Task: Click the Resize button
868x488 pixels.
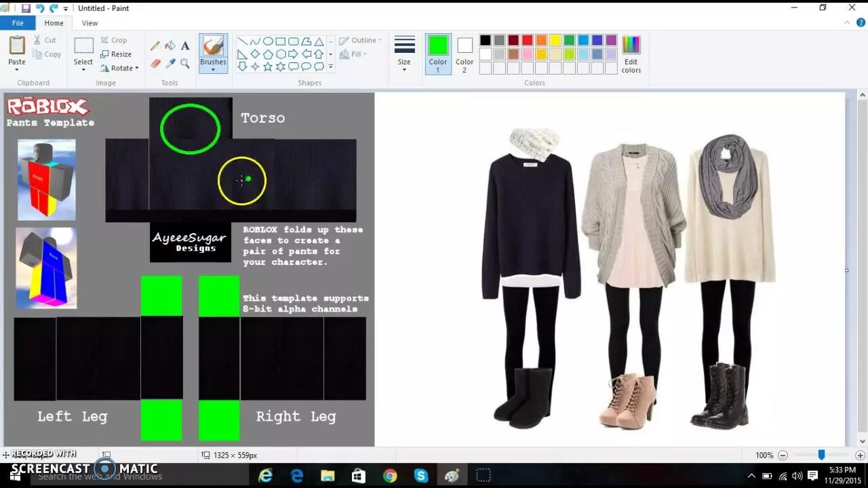Action: click(116, 54)
